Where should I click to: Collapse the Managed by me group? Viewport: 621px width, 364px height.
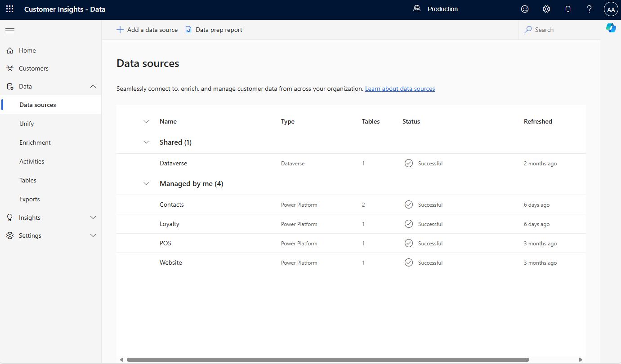point(146,183)
